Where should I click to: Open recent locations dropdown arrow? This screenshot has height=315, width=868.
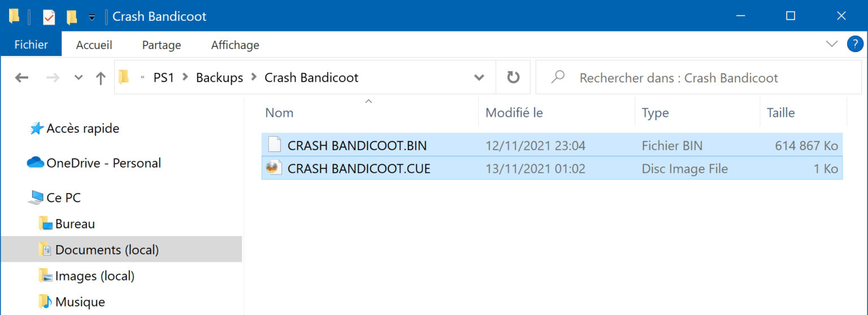point(79,78)
